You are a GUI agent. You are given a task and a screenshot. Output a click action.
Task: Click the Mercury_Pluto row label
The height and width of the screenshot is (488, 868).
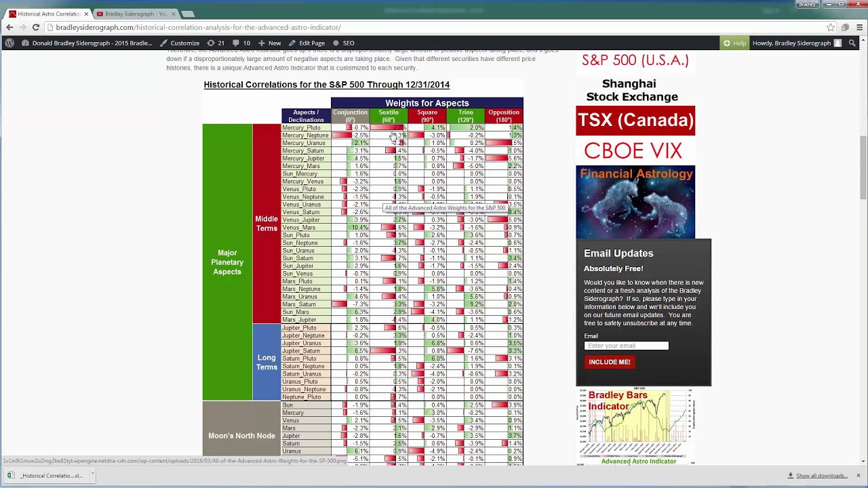click(306, 127)
